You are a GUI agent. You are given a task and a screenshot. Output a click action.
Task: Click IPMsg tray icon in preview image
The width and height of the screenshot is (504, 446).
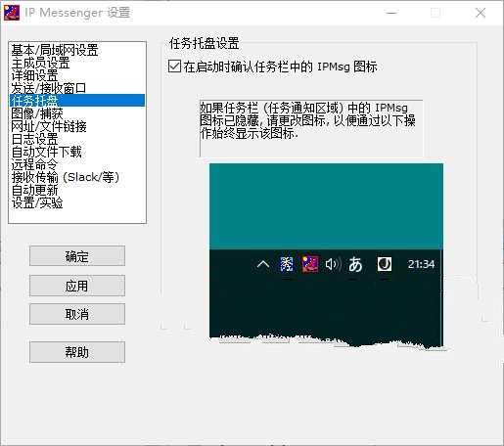(x=309, y=264)
